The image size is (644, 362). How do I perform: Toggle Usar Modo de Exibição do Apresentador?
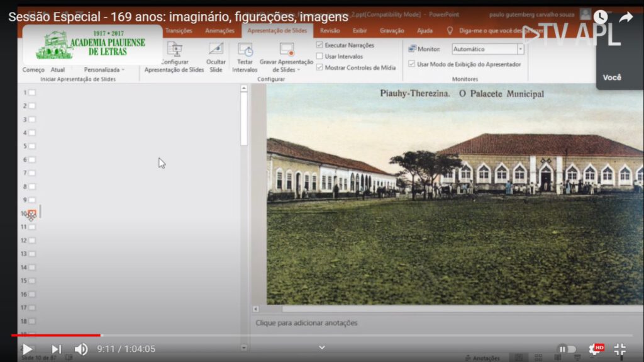[x=411, y=64]
